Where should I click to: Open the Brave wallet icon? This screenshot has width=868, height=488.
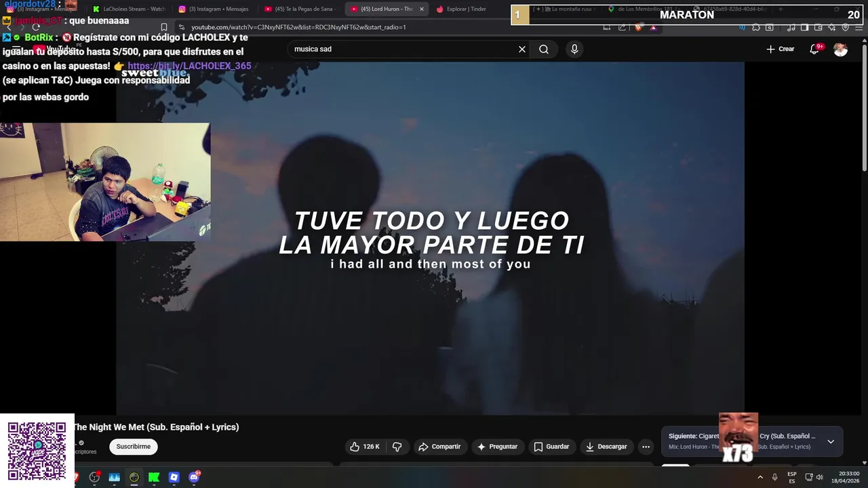[x=818, y=27]
